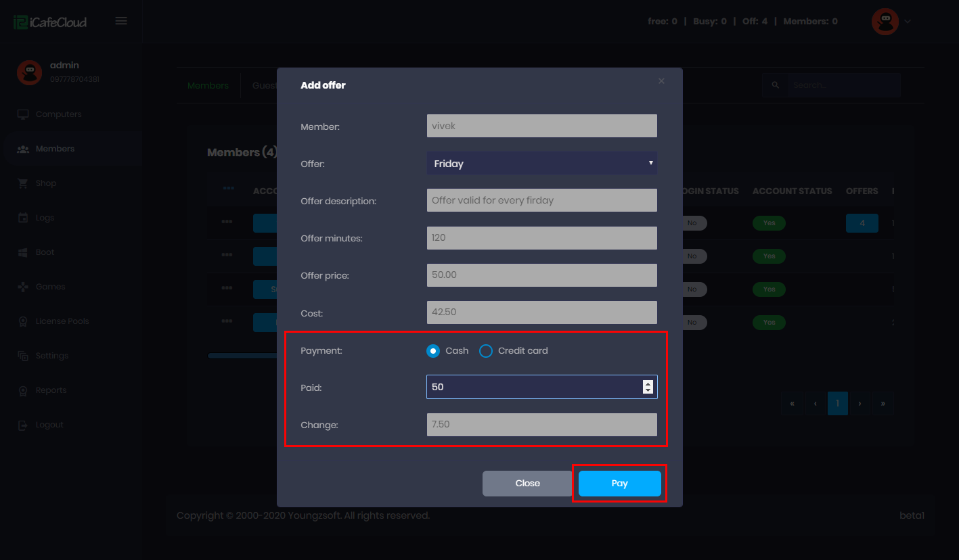Increase Paid amount with stepper arrow
Screen dimensions: 959x560
click(648, 383)
